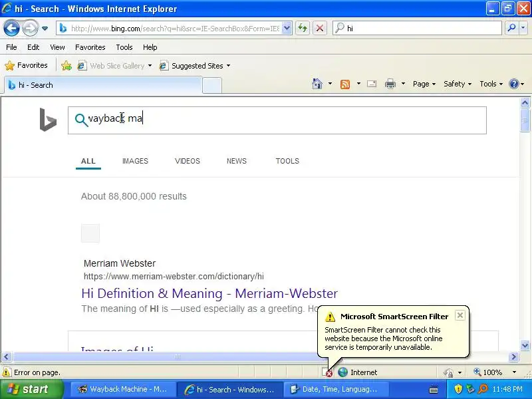Expand the Print options dropdown arrow

pyautogui.click(x=403, y=84)
